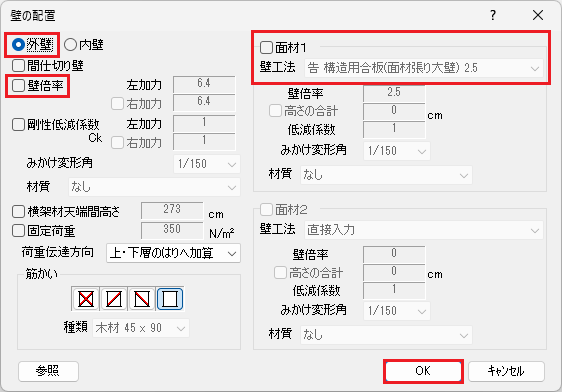Image resolution: width=562 pixels, height=392 pixels.
Task: Click 面材2 高さの合計 field
Action: click(394, 272)
